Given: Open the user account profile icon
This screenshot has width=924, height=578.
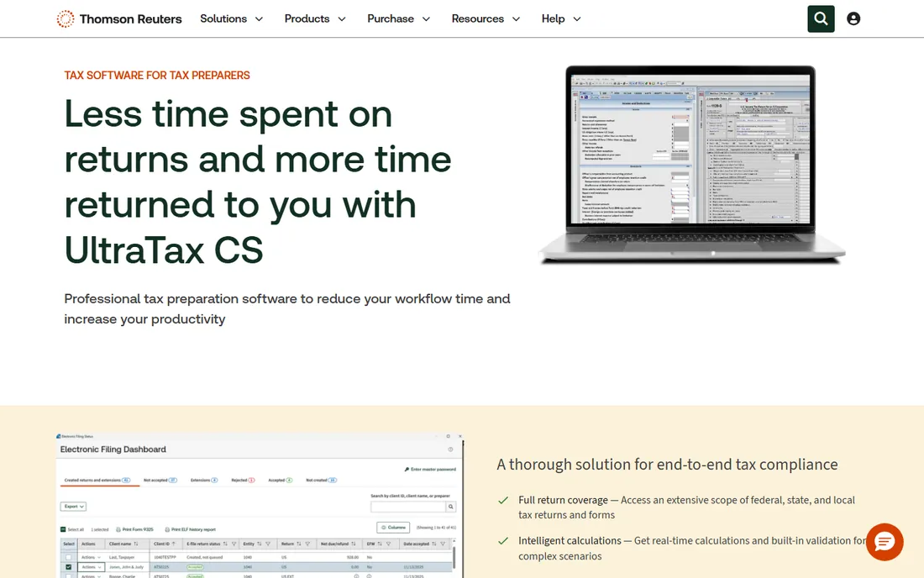Looking at the screenshot, I should 853,18.
